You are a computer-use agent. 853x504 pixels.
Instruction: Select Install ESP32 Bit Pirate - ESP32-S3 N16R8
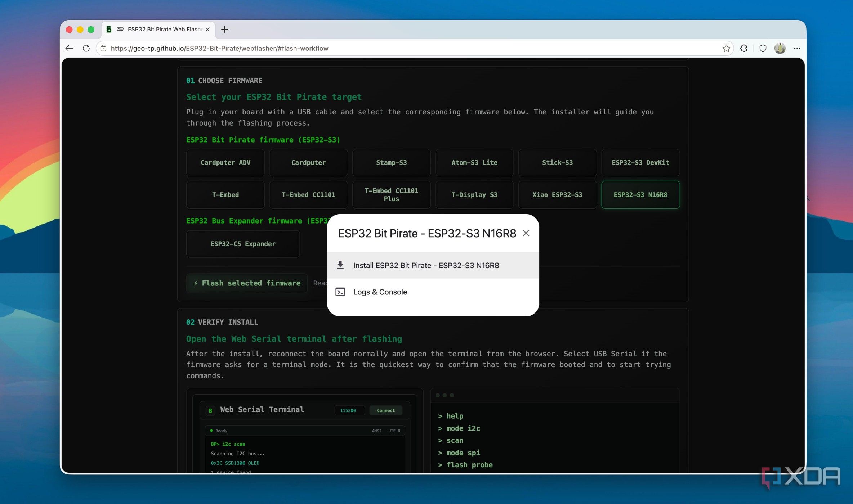tap(433, 265)
